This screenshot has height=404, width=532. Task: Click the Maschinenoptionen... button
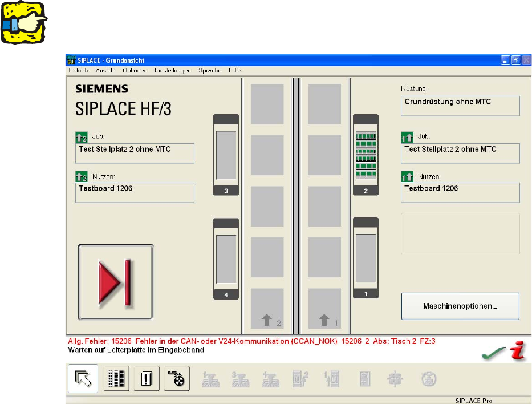coord(460,306)
